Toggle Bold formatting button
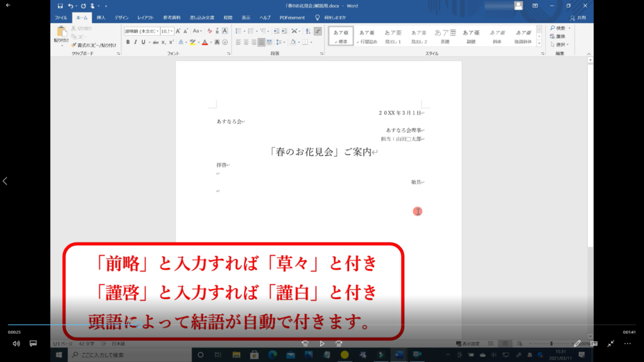The image size is (644, 362). click(128, 42)
